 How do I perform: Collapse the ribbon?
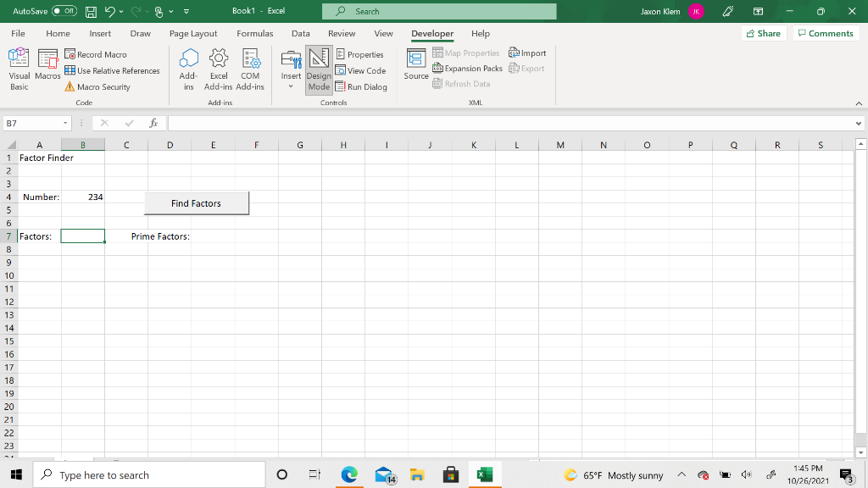859,103
